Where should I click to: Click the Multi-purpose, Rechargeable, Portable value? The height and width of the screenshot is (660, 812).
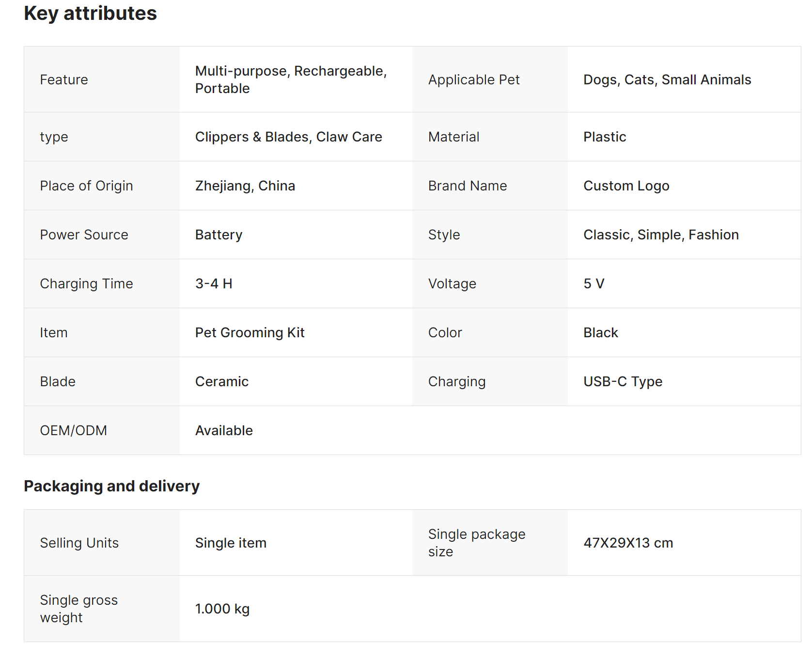(291, 79)
